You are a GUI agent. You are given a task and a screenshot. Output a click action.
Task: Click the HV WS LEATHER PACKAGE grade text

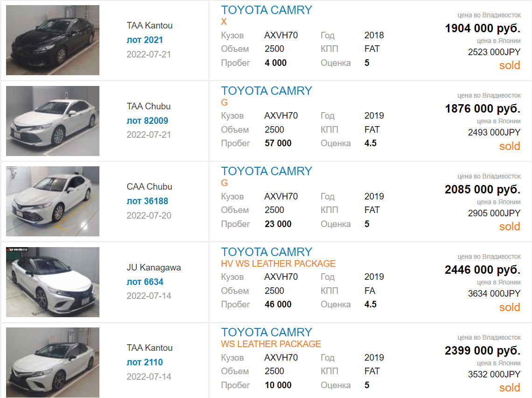[278, 264]
